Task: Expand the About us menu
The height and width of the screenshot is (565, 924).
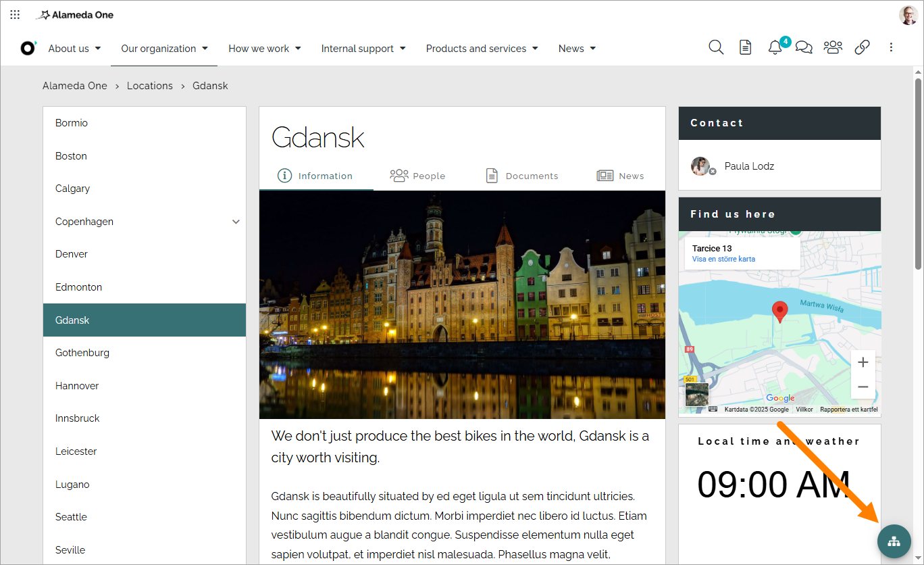Action: [x=74, y=49]
